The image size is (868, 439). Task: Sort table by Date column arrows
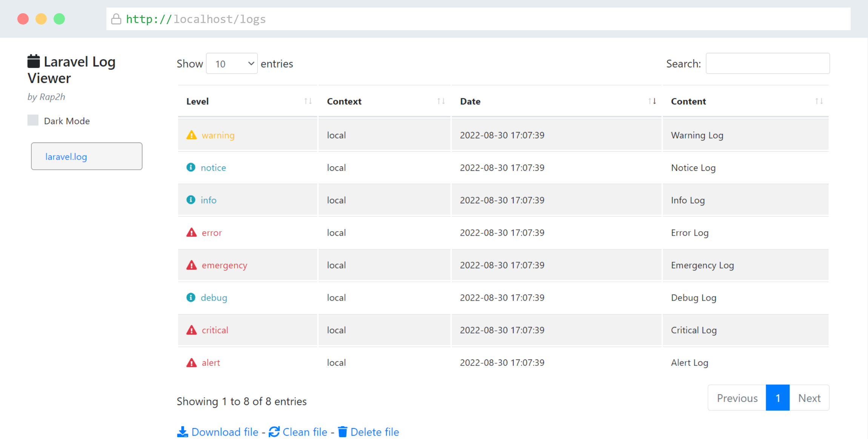pos(652,101)
